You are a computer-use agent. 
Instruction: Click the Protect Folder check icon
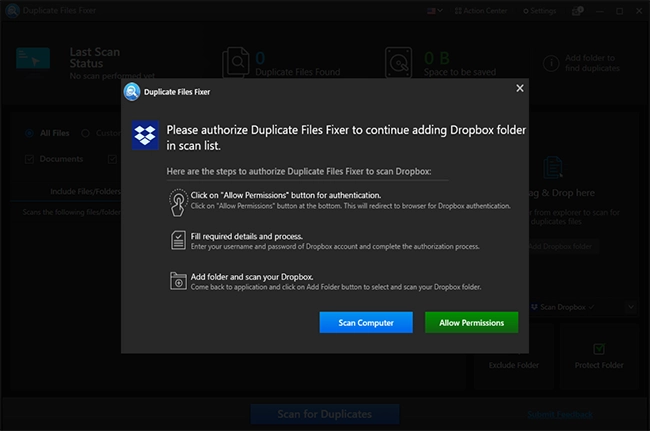pos(599,349)
